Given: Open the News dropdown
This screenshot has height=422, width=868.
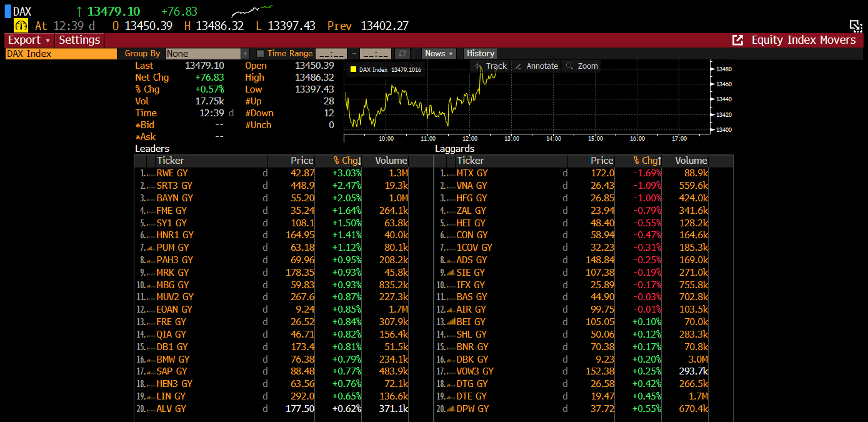Looking at the screenshot, I should pyautogui.click(x=439, y=54).
